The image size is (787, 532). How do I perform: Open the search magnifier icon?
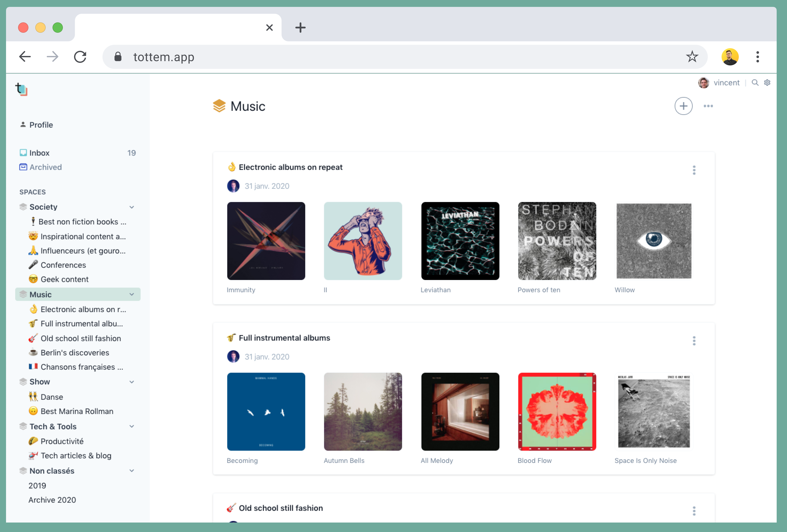pyautogui.click(x=755, y=83)
